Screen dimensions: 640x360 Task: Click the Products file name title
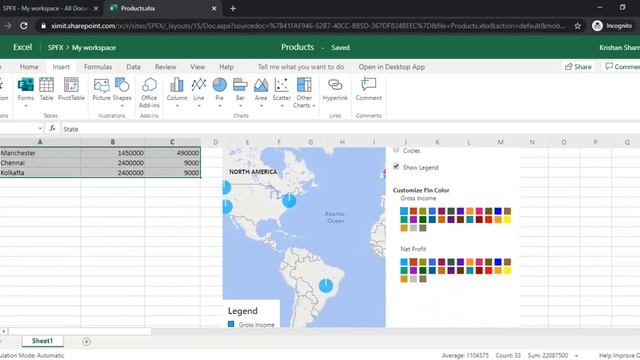point(298,47)
